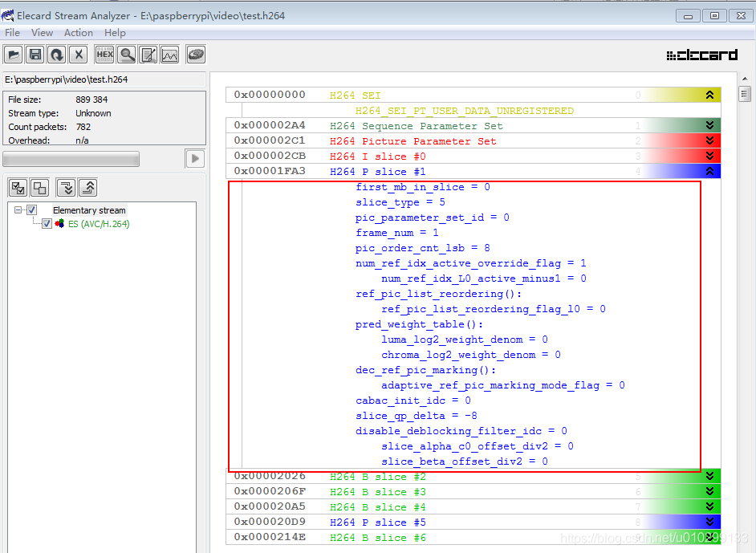
Task: Expand the B slice #4 chevron
Action: pyautogui.click(x=709, y=506)
